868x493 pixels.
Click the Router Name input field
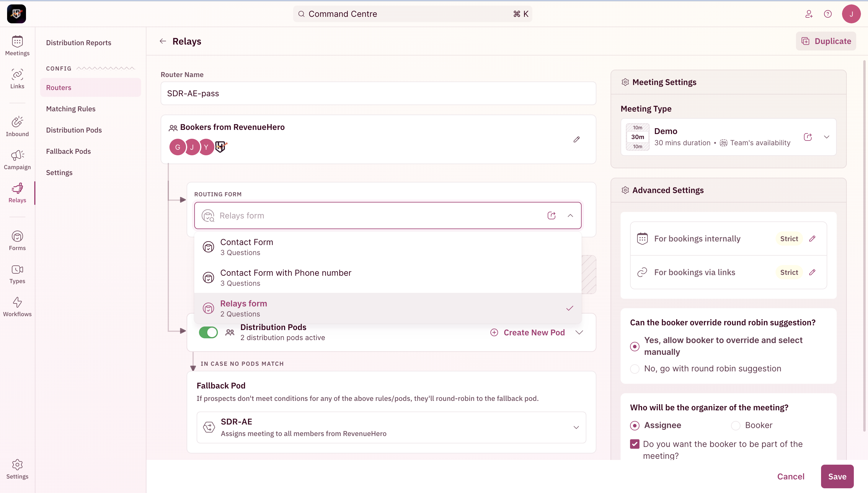click(x=378, y=94)
